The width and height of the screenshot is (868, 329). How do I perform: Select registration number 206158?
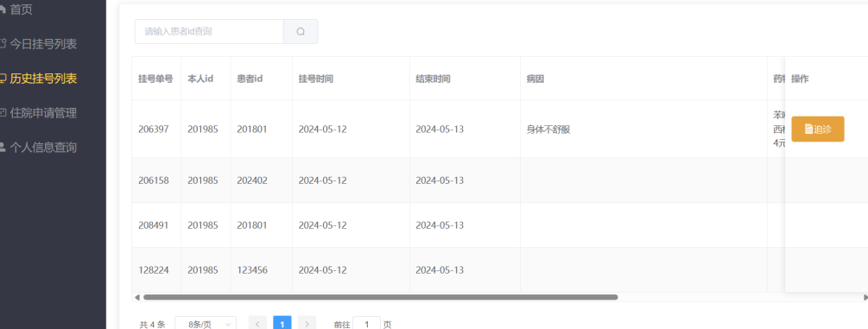pos(154,180)
